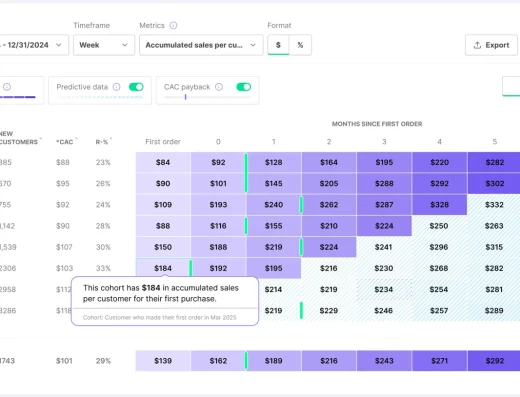Open the date range dropdown ending 12/31/2024
This screenshot has width=520, height=397.
click(x=34, y=45)
